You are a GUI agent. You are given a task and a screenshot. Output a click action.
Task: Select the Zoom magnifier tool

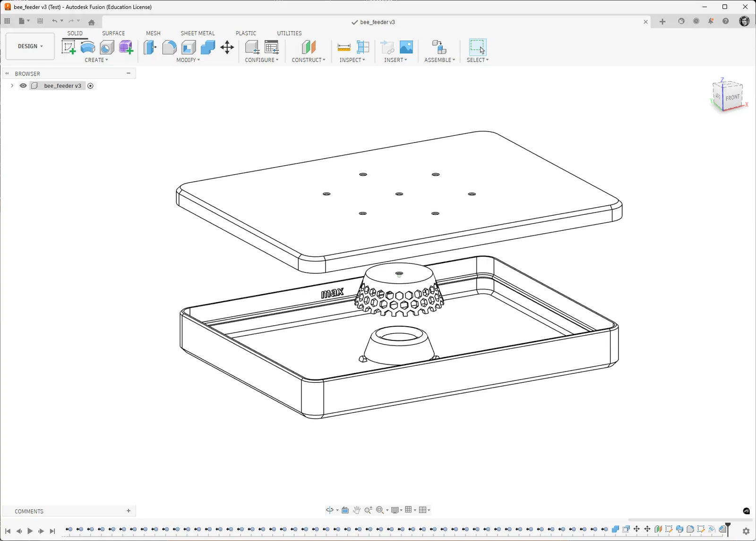point(368,510)
